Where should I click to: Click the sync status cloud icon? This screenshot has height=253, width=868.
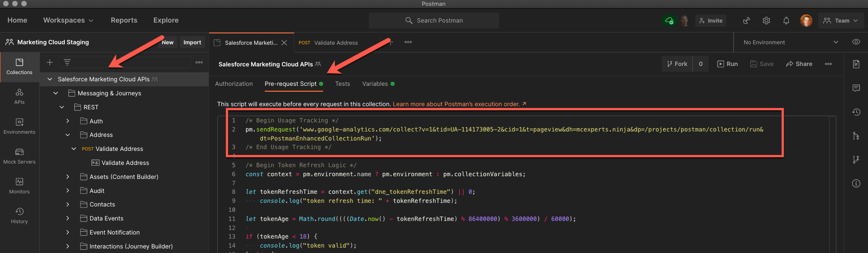point(669,20)
